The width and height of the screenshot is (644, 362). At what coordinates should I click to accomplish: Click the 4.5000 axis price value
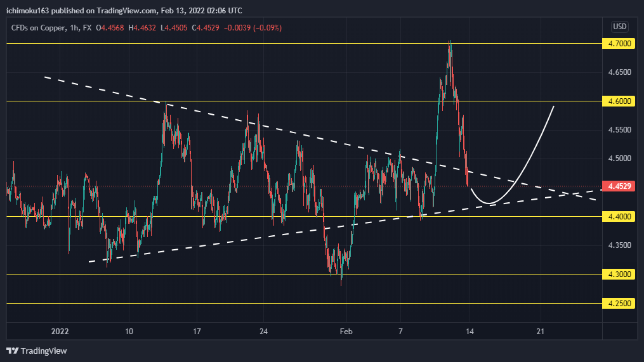pos(619,158)
